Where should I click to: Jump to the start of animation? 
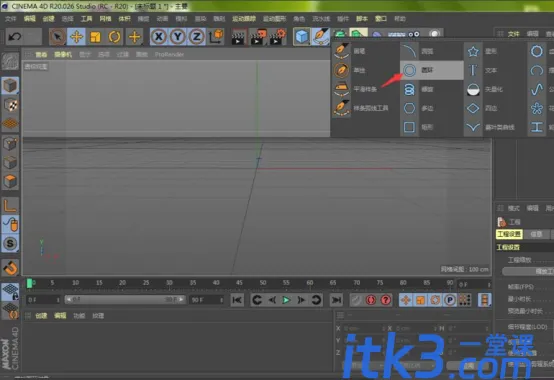point(237,300)
